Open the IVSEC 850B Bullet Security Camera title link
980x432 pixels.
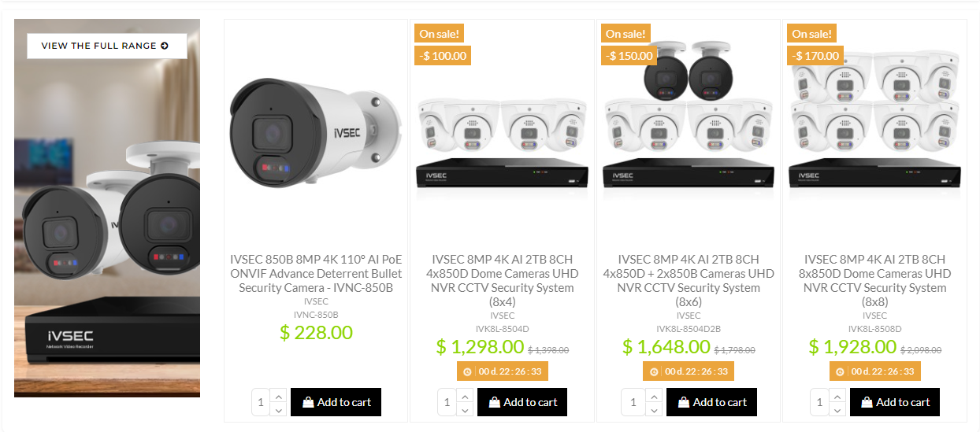pos(316,273)
